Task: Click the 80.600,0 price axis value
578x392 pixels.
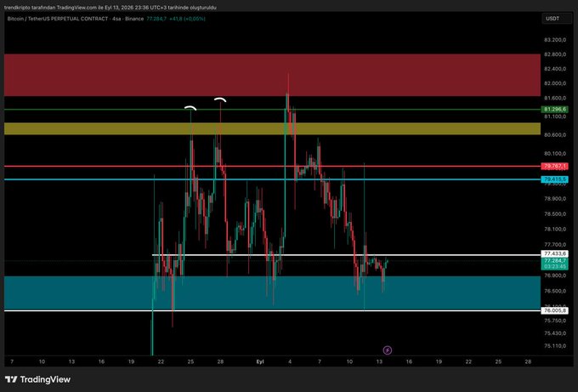Action: (x=555, y=135)
